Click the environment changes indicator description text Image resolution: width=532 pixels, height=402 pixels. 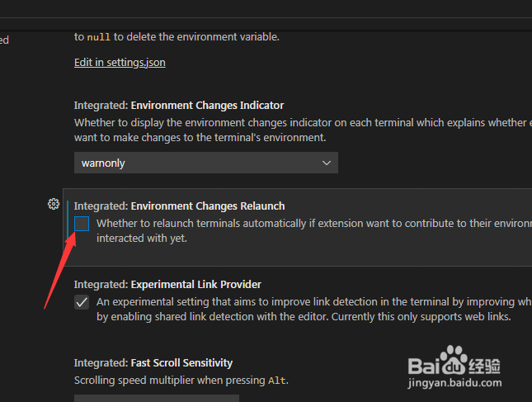coord(303,130)
